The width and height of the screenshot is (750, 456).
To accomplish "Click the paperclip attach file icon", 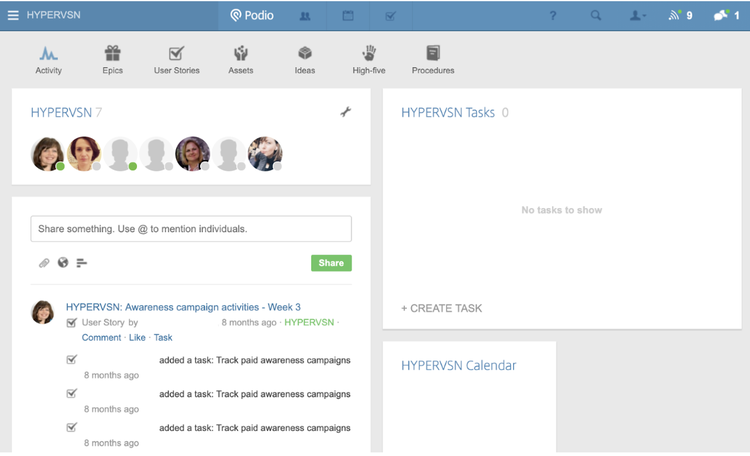I will (x=44, y=263).
